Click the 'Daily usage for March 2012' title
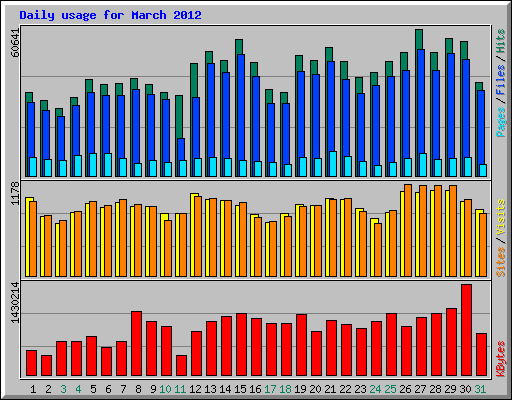This screenshot has width=512, height=400. 110,15
